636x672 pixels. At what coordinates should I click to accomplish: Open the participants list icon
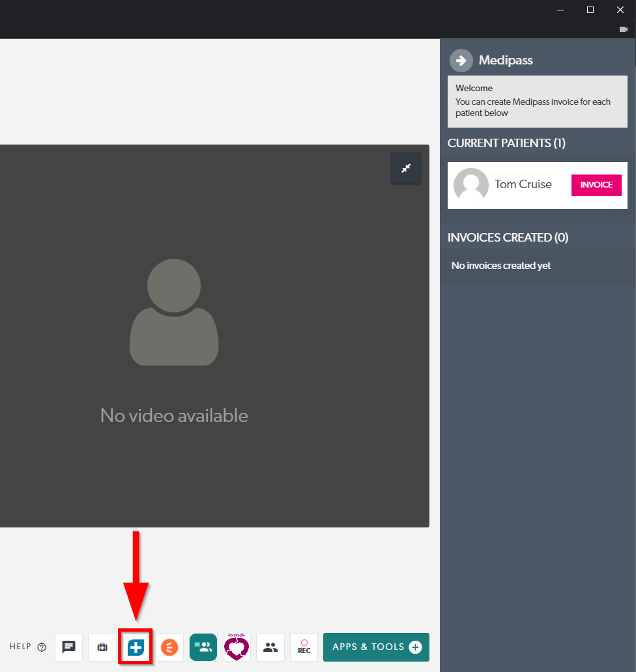click(x=270, y=647)
